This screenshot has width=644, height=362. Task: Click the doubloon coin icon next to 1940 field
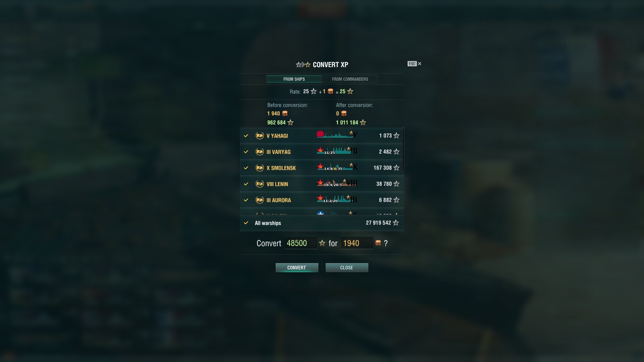pos(378,243)
